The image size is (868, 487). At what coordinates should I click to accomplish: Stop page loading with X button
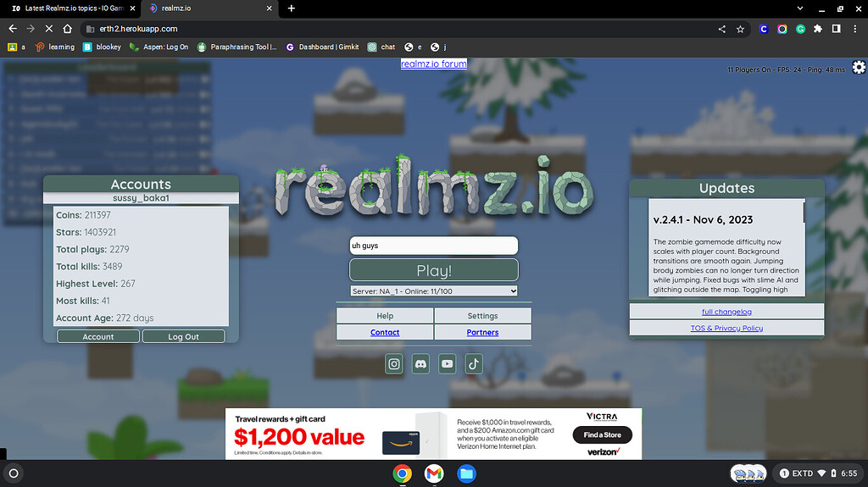(48, 29)
